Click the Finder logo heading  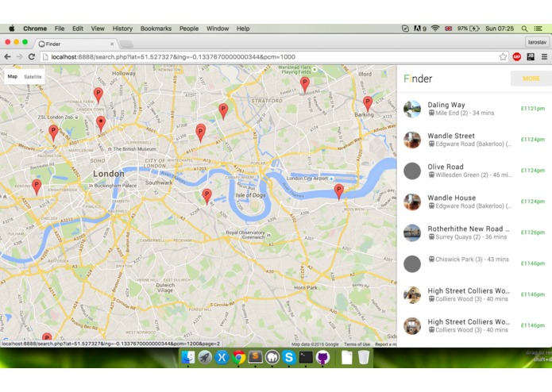point(418,79)
